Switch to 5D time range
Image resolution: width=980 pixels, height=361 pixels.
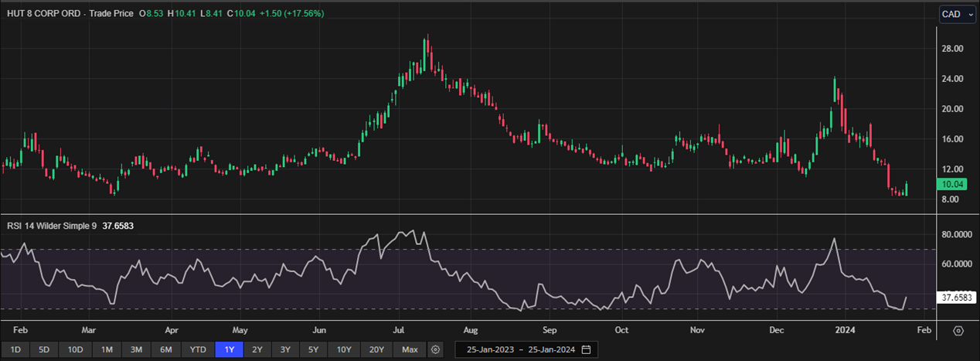coord(44,349)
